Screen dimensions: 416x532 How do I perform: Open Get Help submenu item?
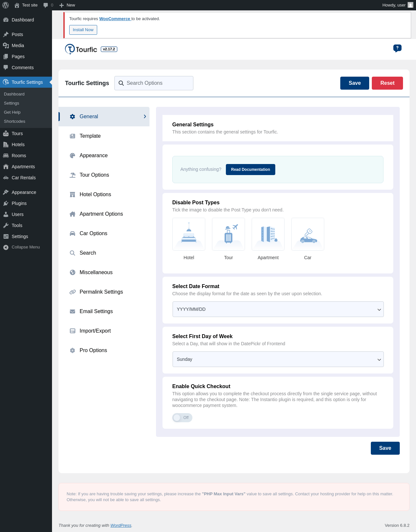point(12,112)
